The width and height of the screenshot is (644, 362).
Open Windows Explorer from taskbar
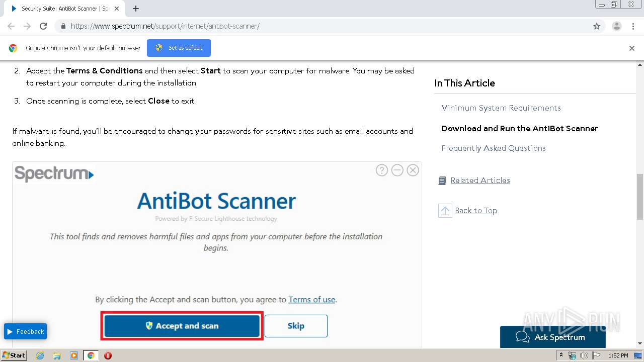(x=57, y=355)
